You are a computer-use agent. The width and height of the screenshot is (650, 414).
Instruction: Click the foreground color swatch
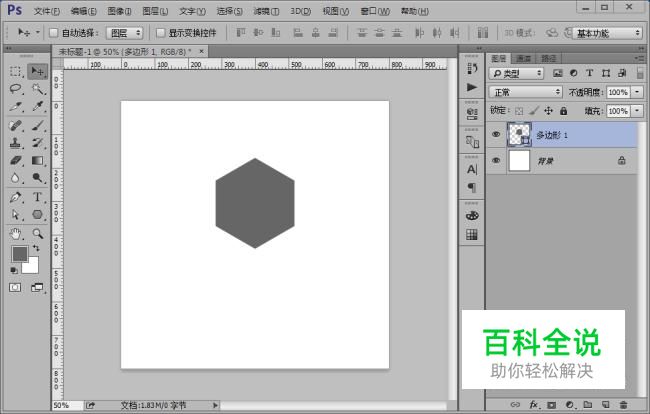coord(19,254)
